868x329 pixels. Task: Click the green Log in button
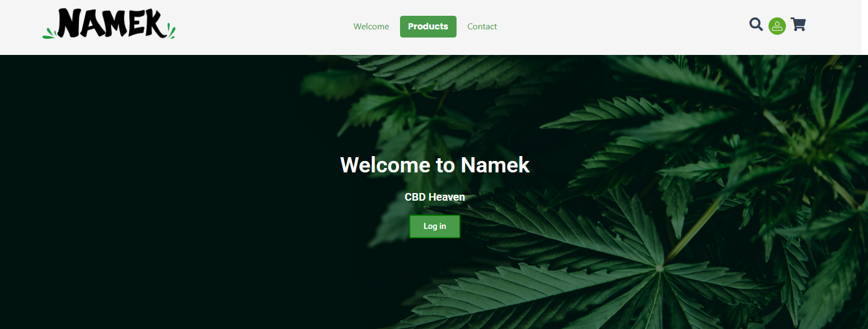pos(435,226)
